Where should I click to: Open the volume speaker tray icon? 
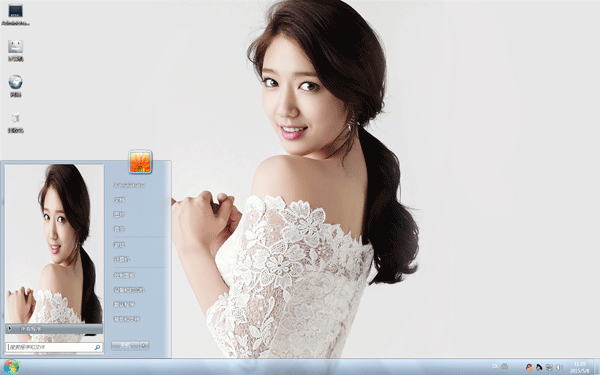click(559, 367)
